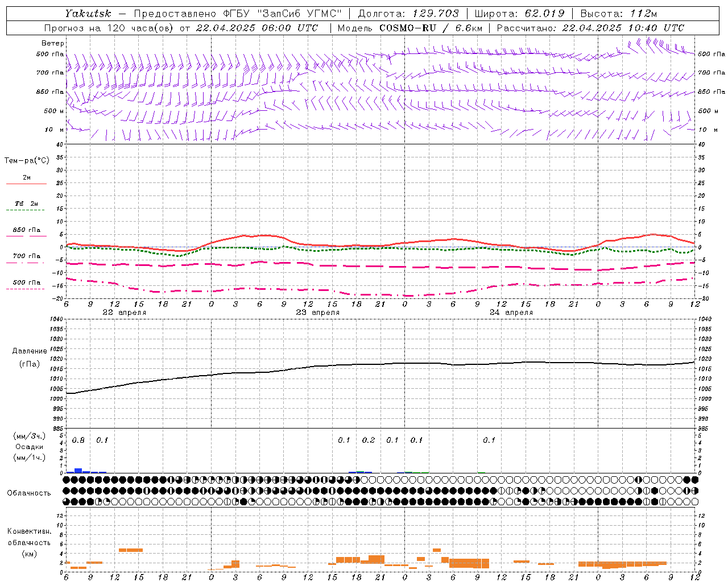Click the 'Осадки' precipitation label

(x=30, y=447)
